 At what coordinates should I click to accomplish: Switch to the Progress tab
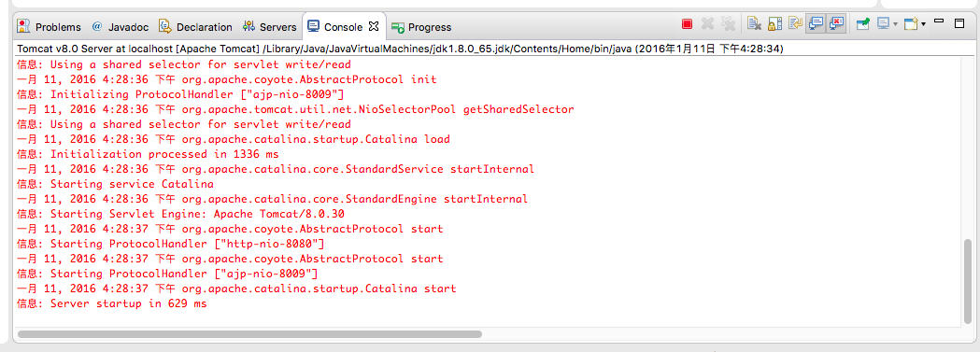[420, 27]
